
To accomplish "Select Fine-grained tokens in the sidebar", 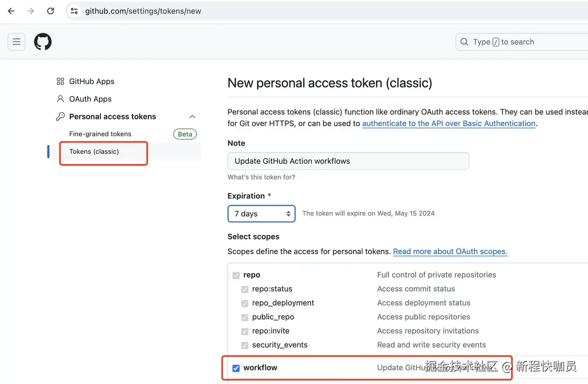I will (100, 134).
